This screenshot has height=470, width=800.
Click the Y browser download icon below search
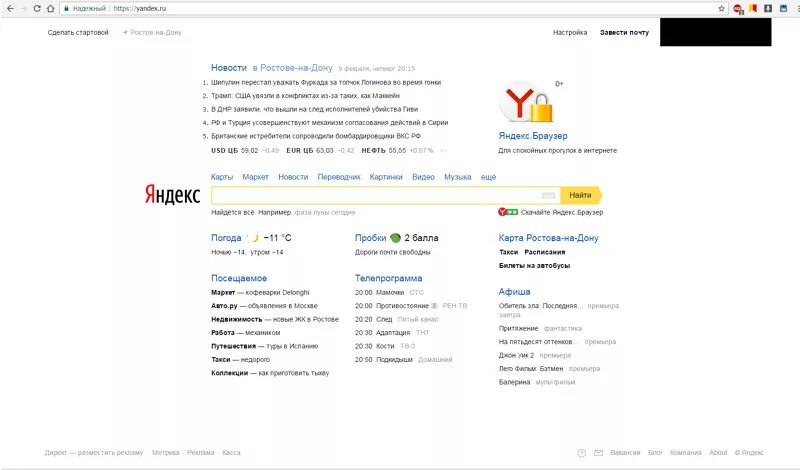508,212
